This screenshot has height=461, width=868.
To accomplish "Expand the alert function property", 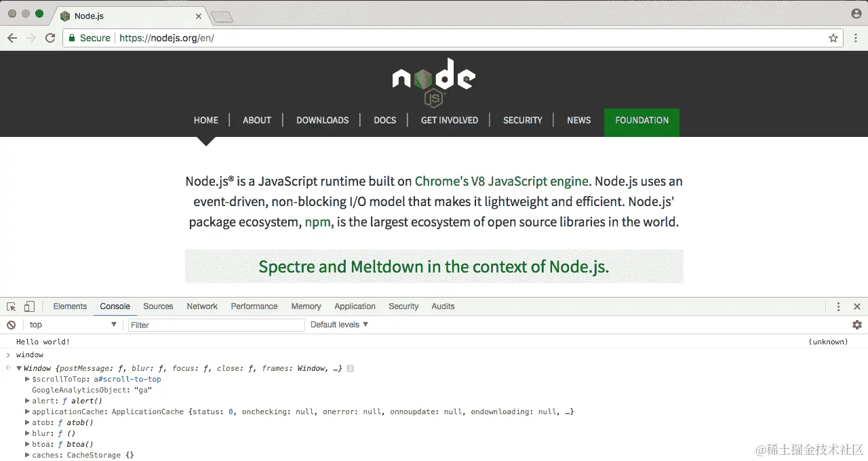I will [x=27, y=401].
